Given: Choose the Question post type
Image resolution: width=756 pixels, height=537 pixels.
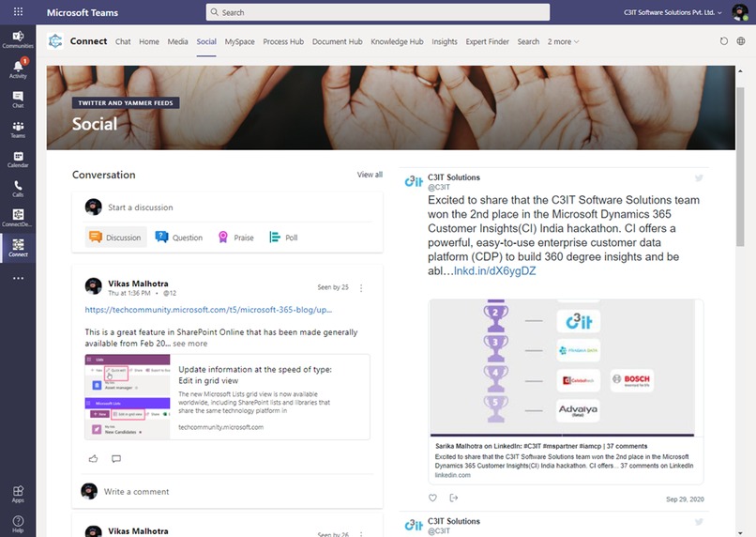Looking at the screenshot, I should point(179,238).
